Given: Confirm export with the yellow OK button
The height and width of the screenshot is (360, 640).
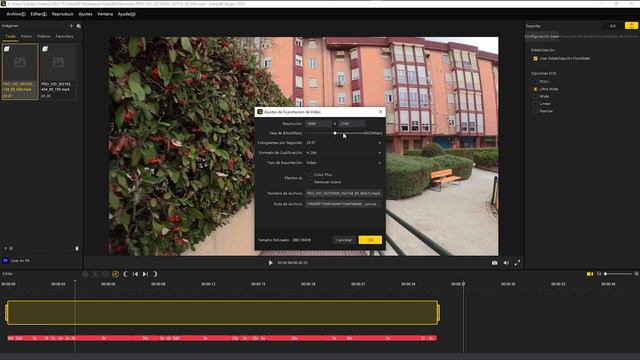Looking at the screenshot, I should 370,240.
